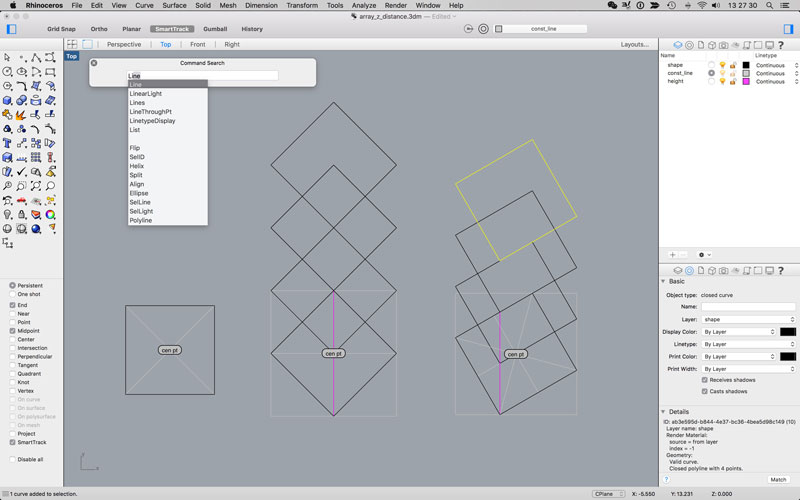Open the Transform menu
800x500 pixels.
pos(302,5)
